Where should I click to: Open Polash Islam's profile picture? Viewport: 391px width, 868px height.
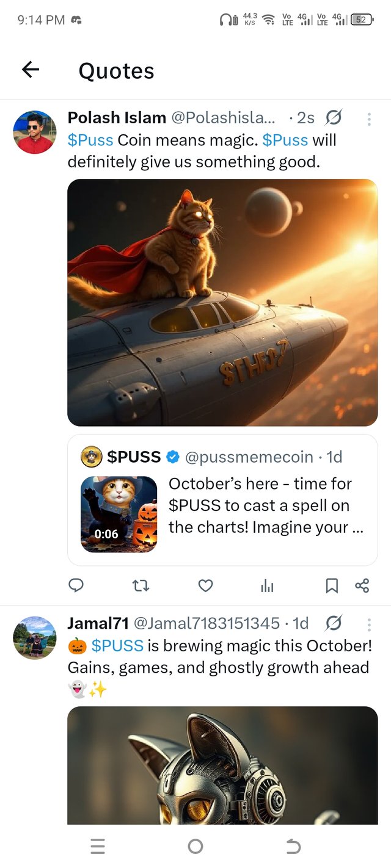click(35, 132)
